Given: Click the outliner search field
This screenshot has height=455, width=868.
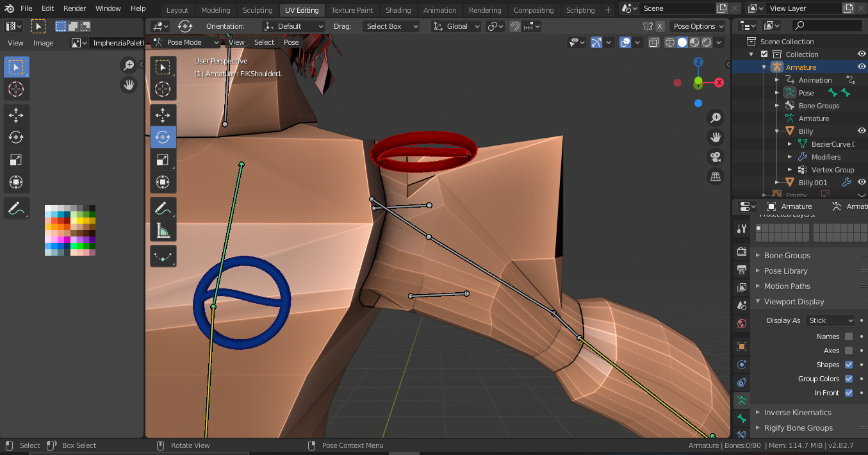Looking at the screenshot, I should tap(828, 25).
